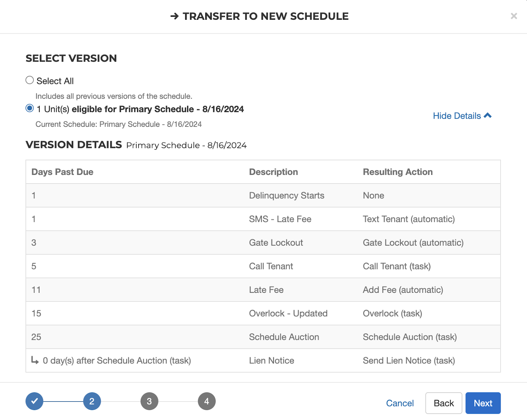Jump to step 4 in the progress indicator

[207, 401]
